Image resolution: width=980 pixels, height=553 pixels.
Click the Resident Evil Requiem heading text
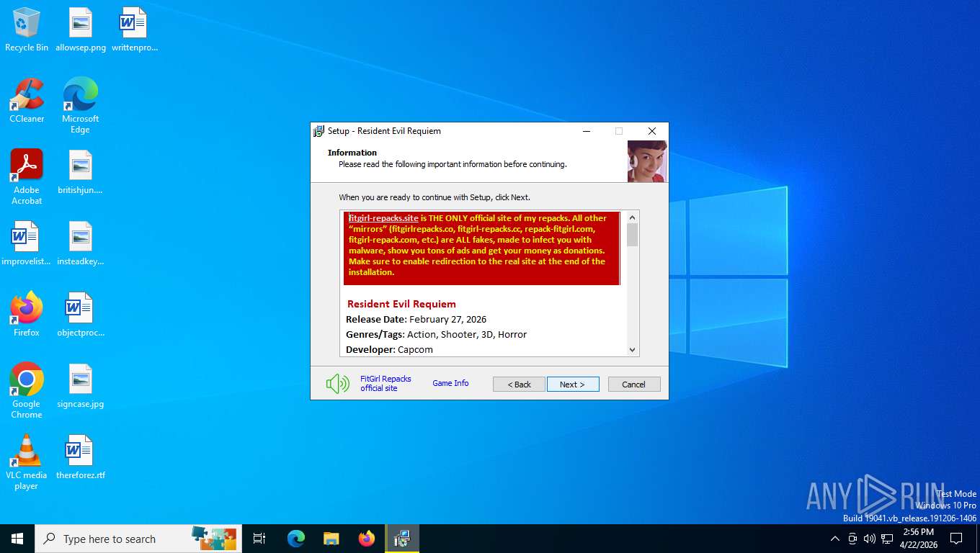[x=401, y=304]
